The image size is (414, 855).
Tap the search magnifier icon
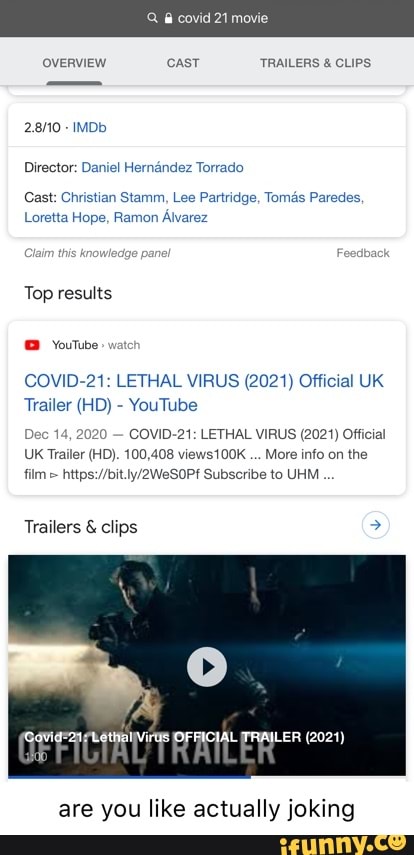pos(152,18)
